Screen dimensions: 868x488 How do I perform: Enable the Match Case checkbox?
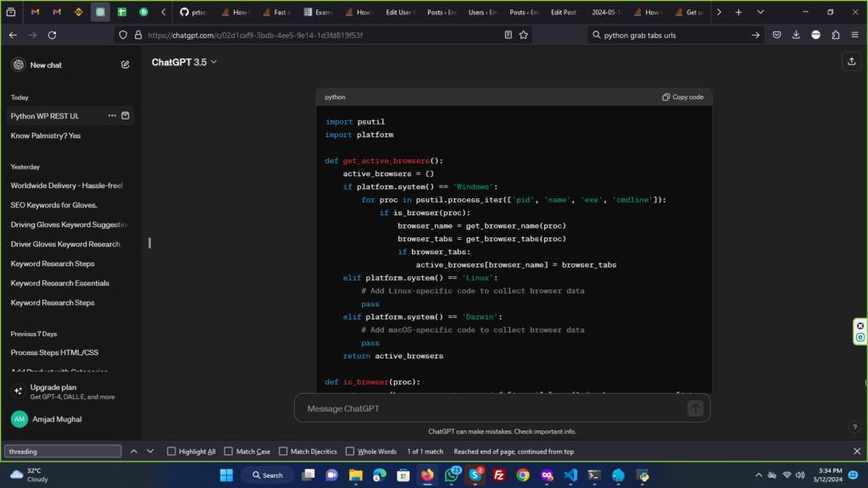click(x=227, y=452)
